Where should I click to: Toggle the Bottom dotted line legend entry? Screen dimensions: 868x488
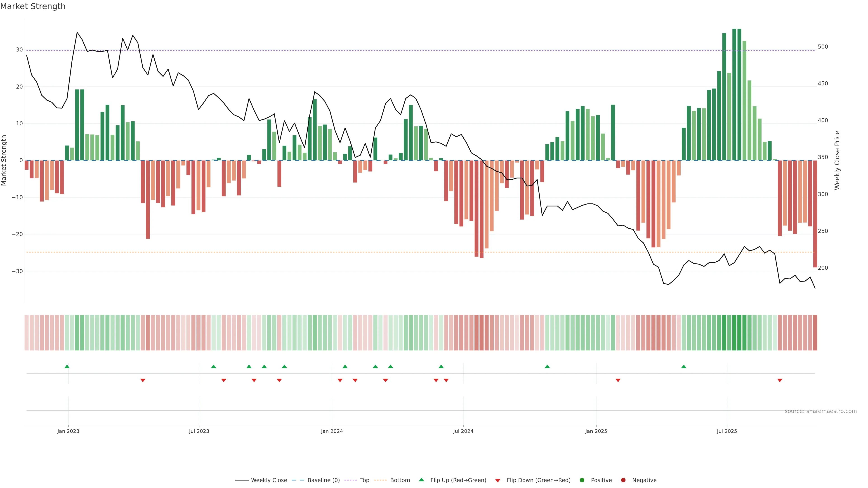[400, 480]
